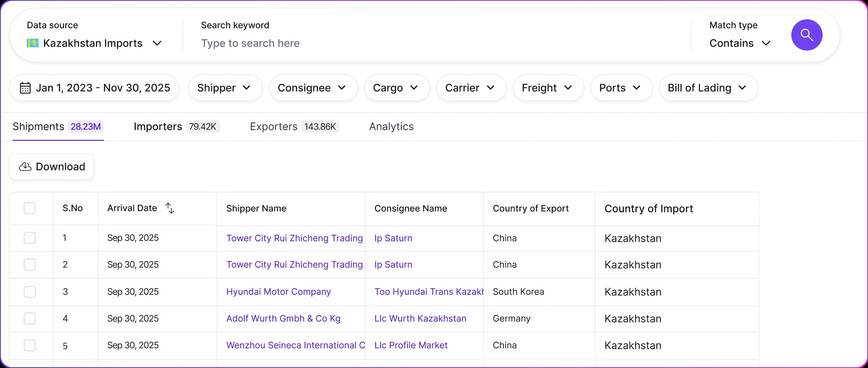
Task: Click the Arrival Date sort arrows icon
Action: tap(170, 208)
